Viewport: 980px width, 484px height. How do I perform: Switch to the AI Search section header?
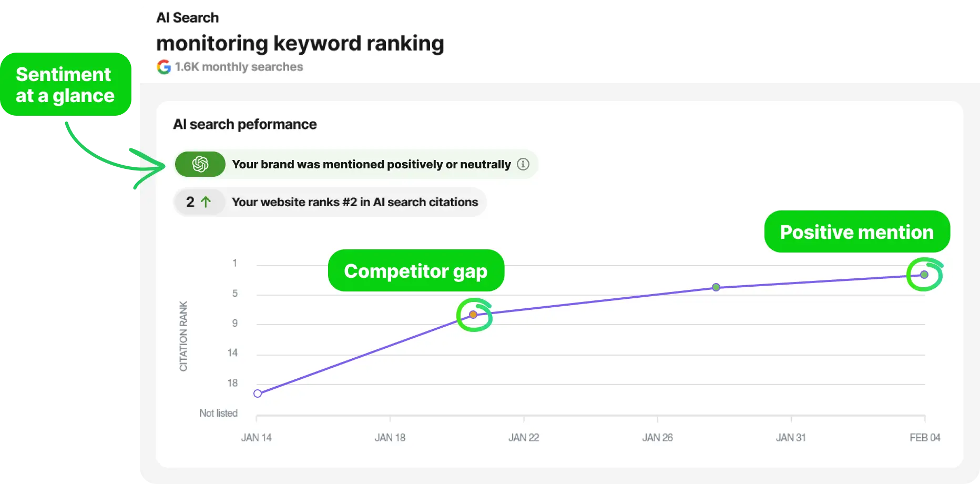[187, 17]
